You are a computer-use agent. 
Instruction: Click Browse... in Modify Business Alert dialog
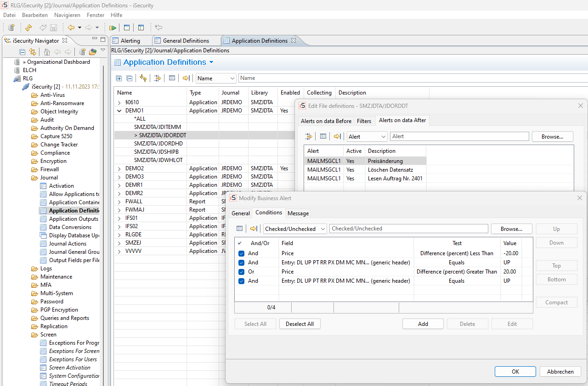click(x=512, y=229)
